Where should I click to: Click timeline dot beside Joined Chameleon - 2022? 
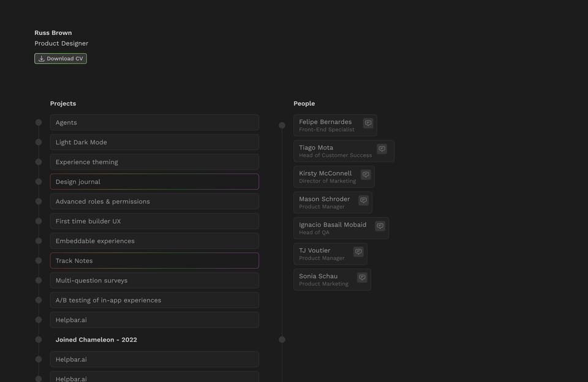tap(39, 340)
